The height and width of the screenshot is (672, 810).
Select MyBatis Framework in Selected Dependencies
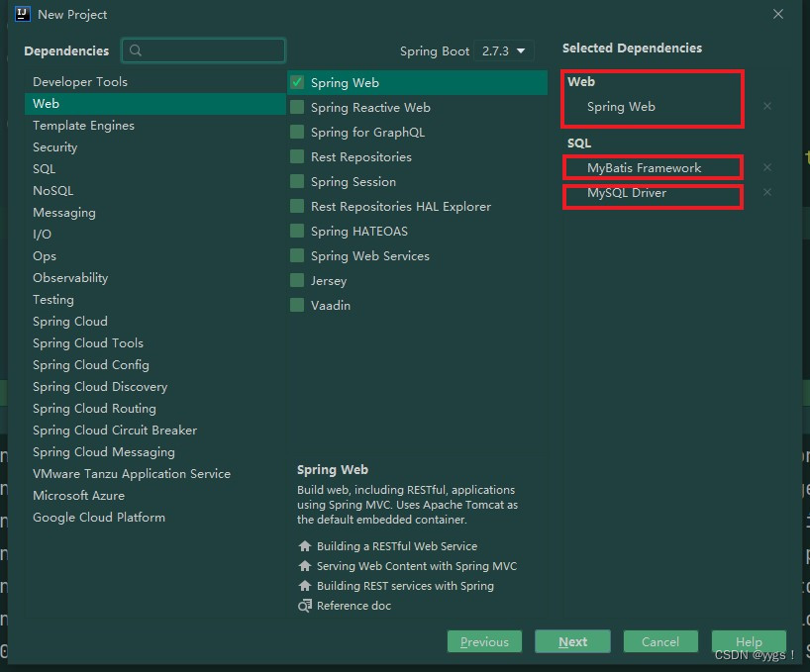click(644, 167)
